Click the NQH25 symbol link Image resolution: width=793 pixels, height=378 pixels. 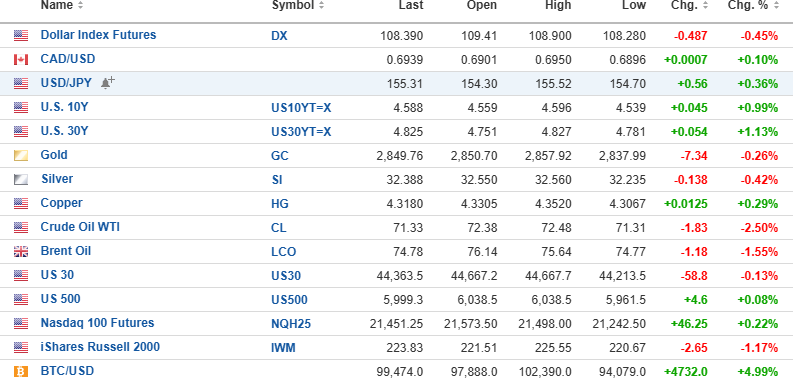click(x=291, y=324)
